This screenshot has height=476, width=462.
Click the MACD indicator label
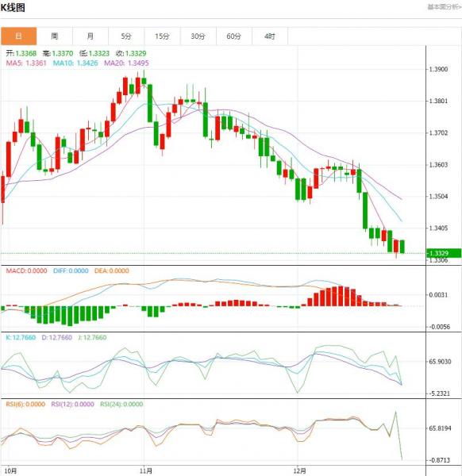coord(26,271)
